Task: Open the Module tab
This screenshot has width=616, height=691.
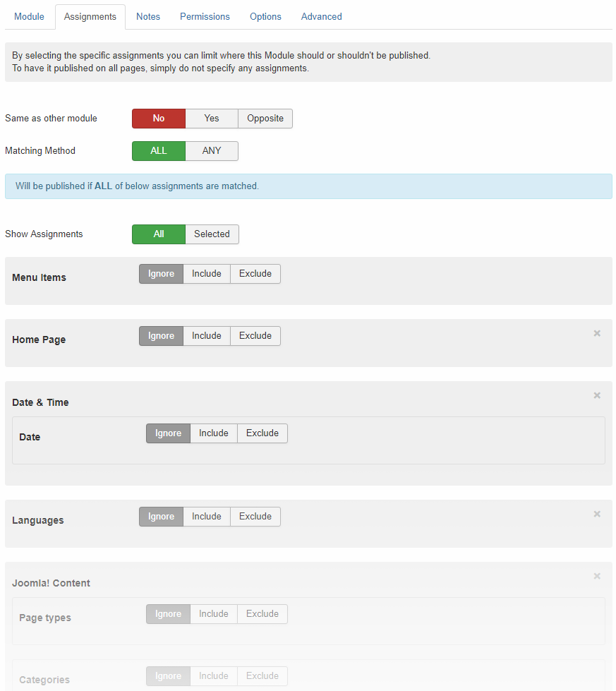Action: point(29,16)
